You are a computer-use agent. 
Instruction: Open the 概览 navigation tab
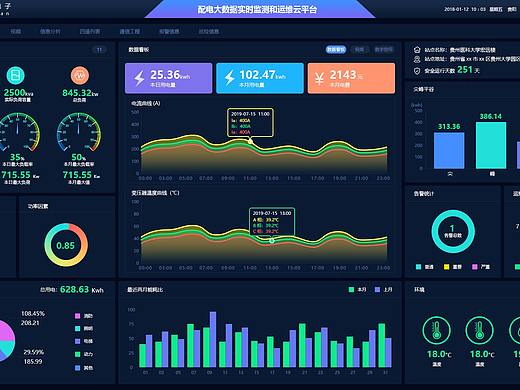point(16,32)
